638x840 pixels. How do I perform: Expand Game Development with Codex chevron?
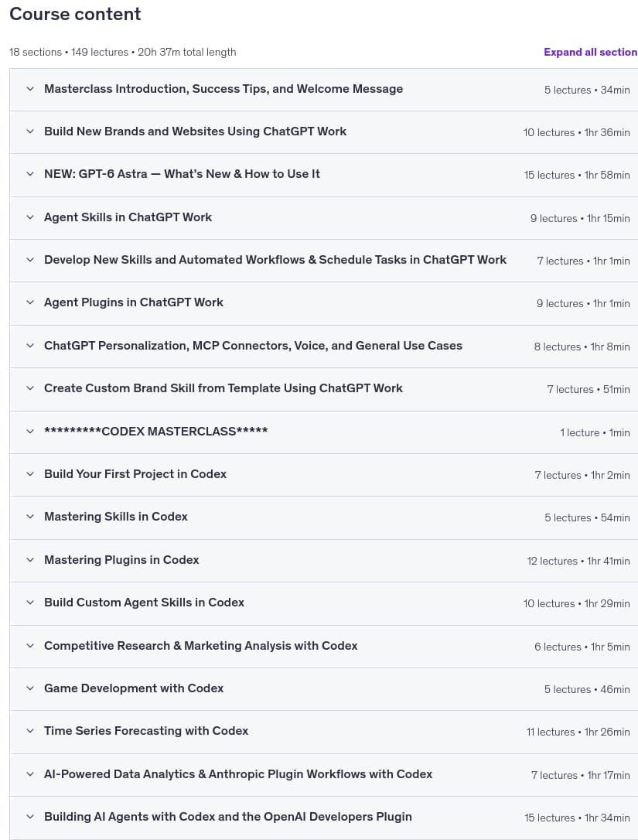[30, 688]
